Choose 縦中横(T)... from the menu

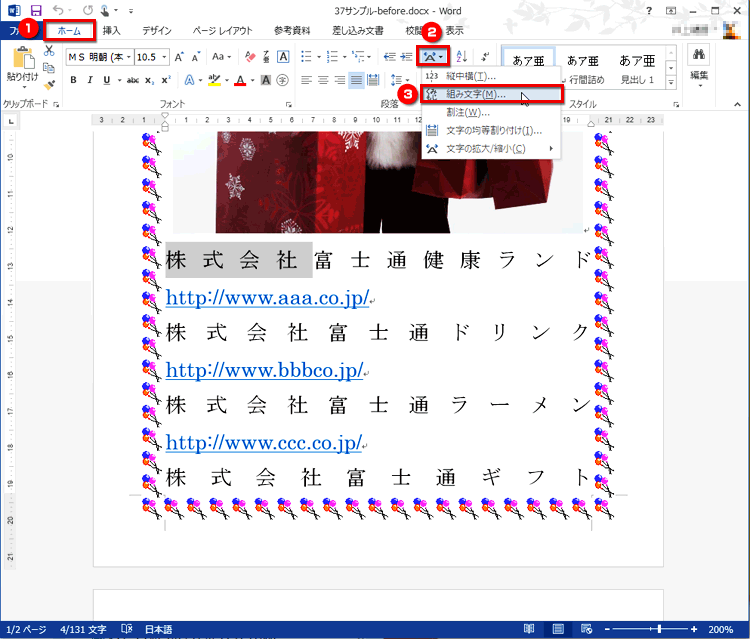click(491, 76)
